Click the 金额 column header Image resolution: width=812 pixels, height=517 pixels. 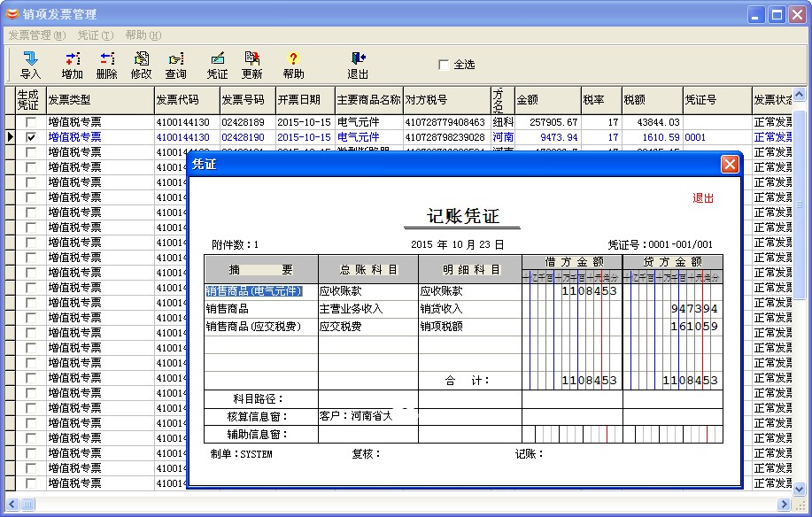click(x=547, y=100)
